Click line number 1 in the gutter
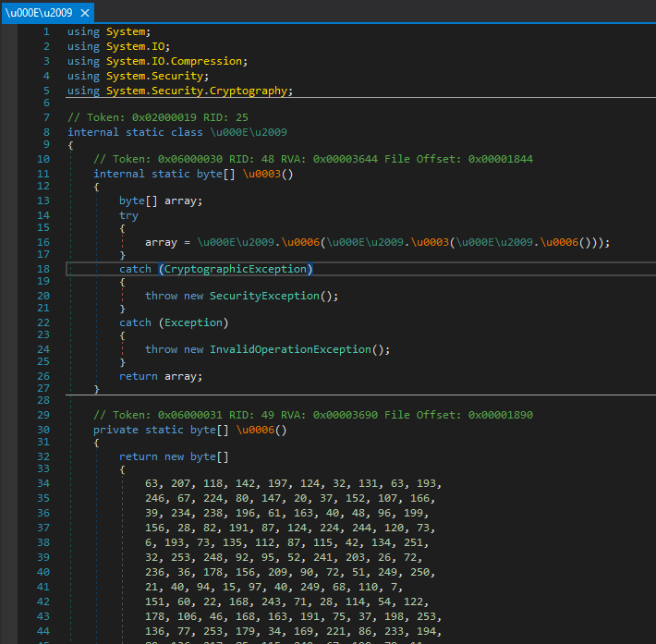The width and height of the screenshot is (656, 644). pos(46,31)
